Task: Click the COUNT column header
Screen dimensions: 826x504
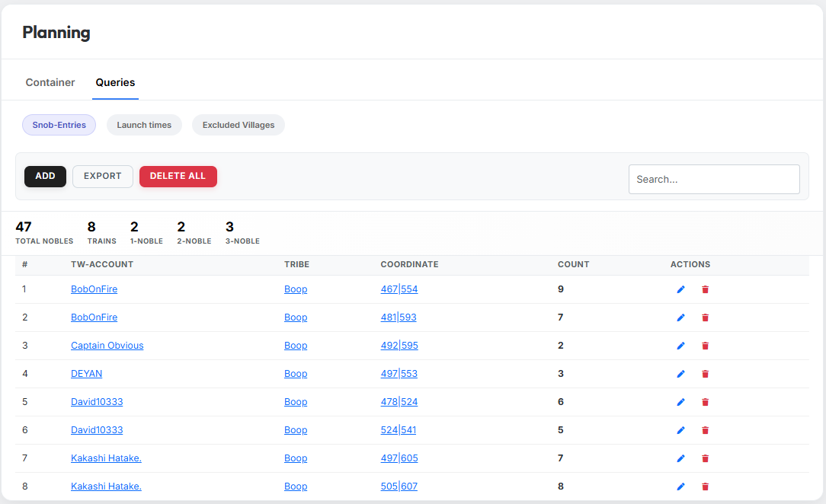Action: tap(573, 265)
